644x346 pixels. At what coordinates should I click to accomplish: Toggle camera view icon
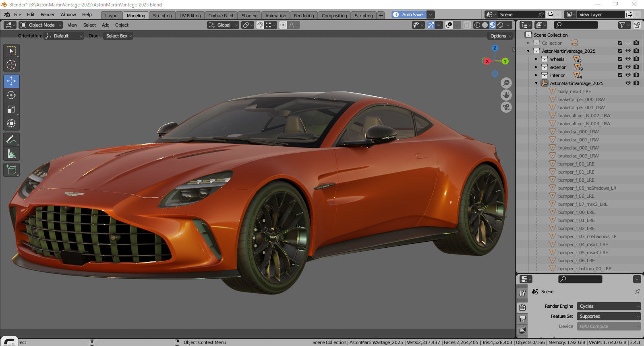(x=506, y=107)
